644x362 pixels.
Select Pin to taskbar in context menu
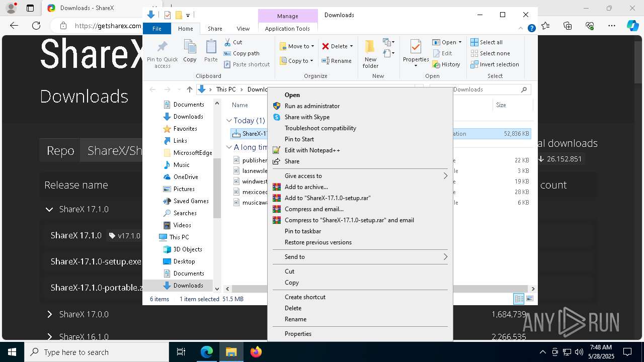pyautogui.click(x=302, y=231)
